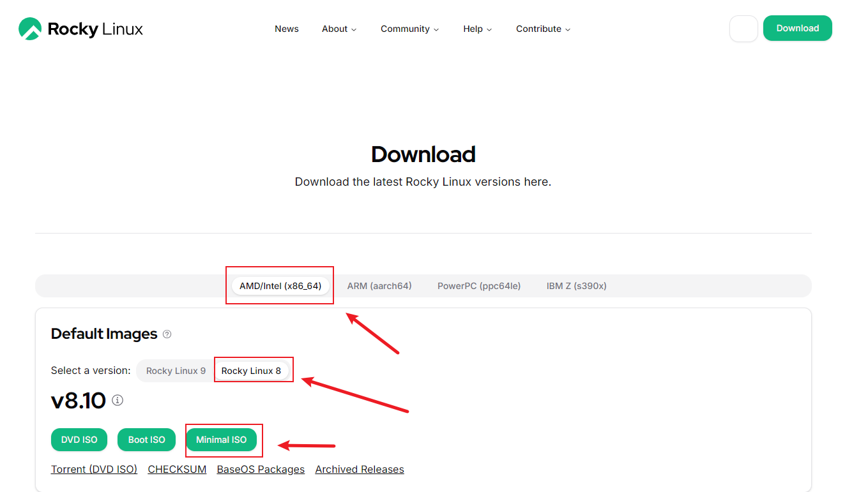Screen dimensions: 868x492
Task: Click the "Download the latest Rocky Linux versions here." text
Action: point(423,182)
